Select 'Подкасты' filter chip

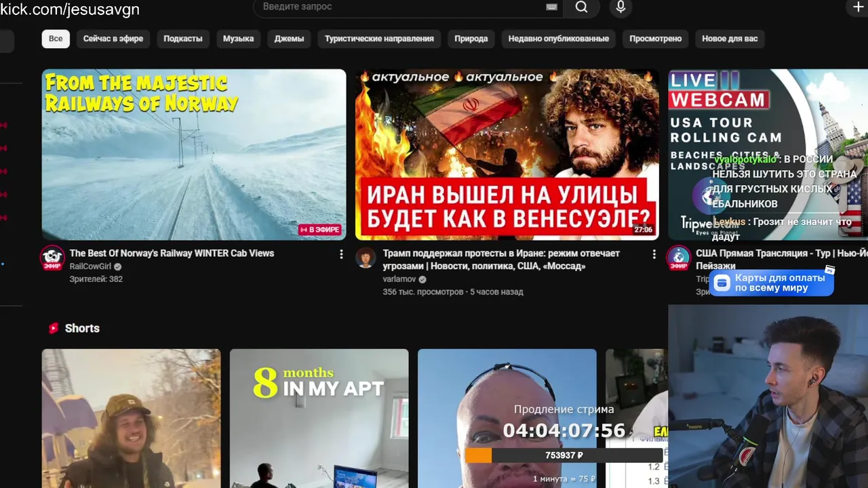pyautogui.click(x=183, y=39)
